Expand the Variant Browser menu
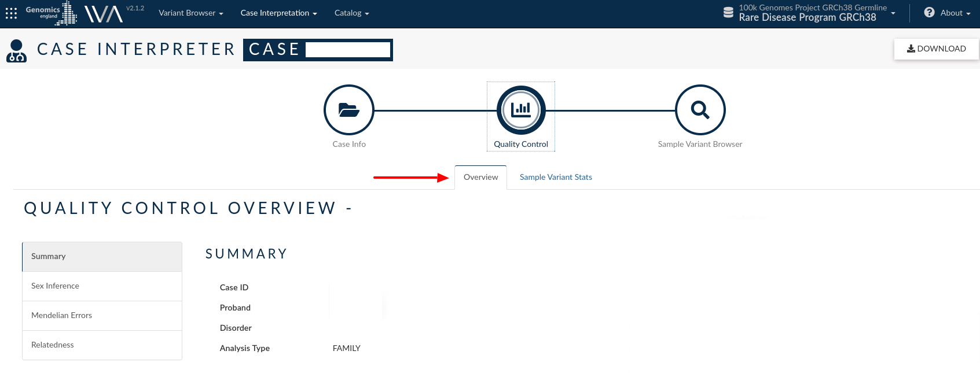 pos(191,13)
